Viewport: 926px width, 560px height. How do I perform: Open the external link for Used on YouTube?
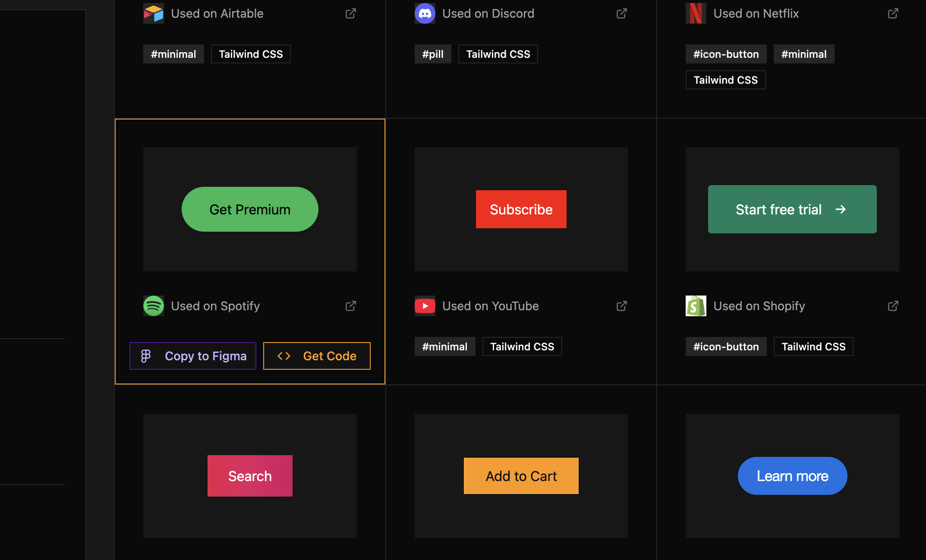pos(622,305)
